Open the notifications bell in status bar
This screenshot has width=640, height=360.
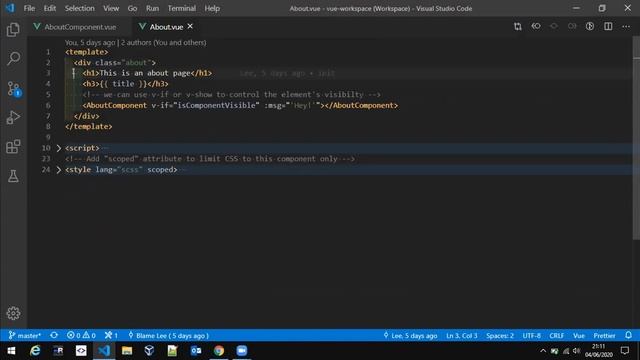(x=629, y=336)
